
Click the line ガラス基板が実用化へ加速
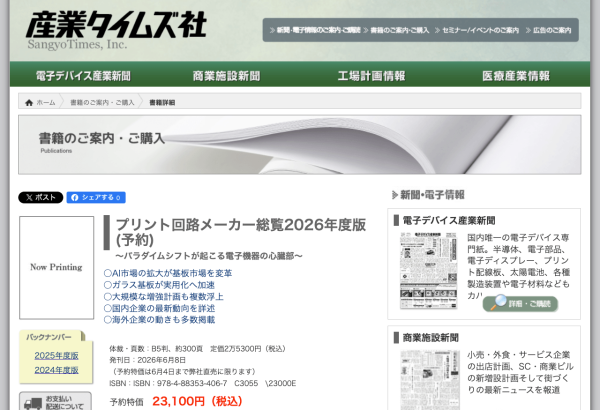click(x=159, y=285)
